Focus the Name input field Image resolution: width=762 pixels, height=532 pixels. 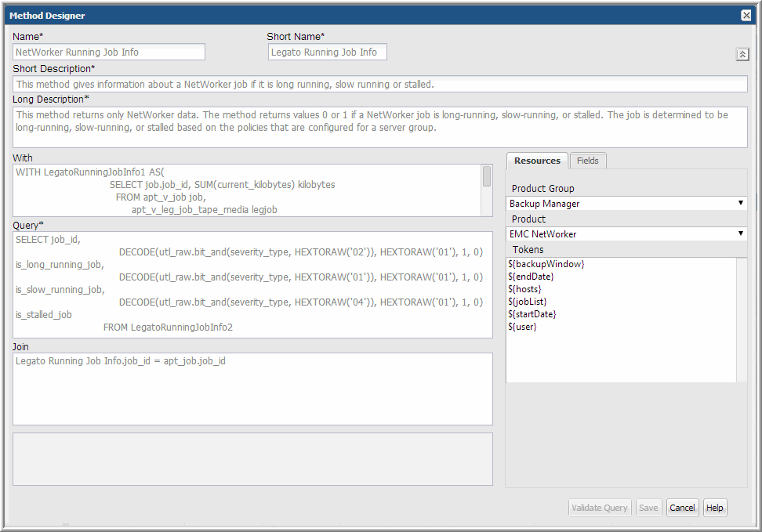pos(109,52)
